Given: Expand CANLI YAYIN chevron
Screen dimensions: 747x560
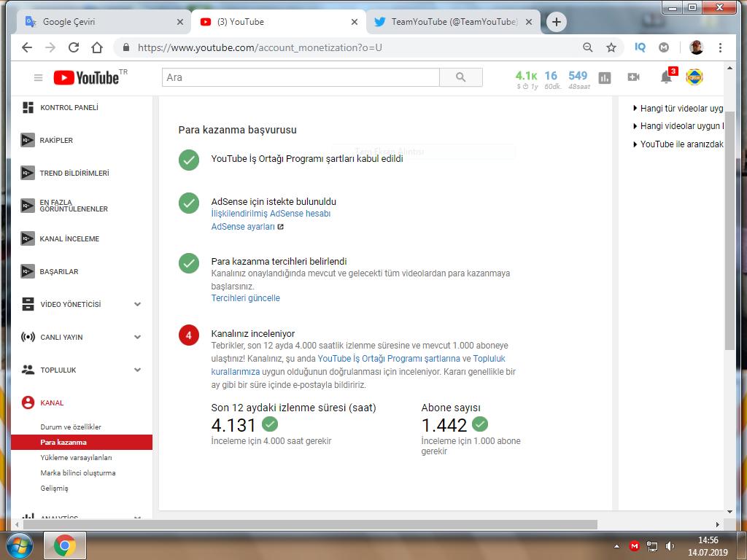Looking at the screenshot, I should [x=137, y=337].
